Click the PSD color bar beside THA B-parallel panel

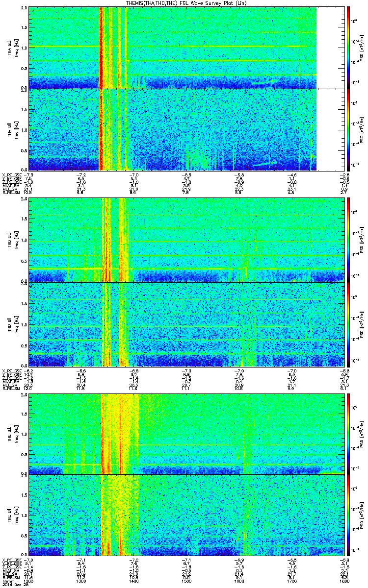[348, 130]
